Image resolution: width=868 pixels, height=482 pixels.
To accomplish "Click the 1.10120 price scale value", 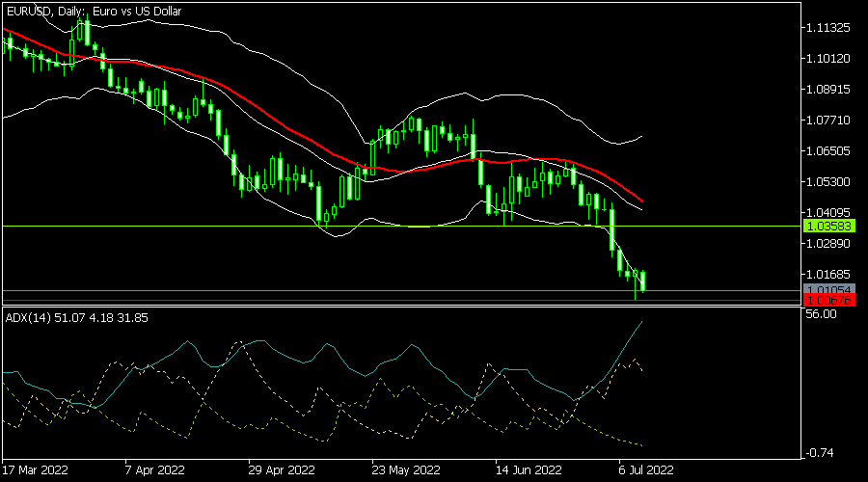I will coord(828,59).
